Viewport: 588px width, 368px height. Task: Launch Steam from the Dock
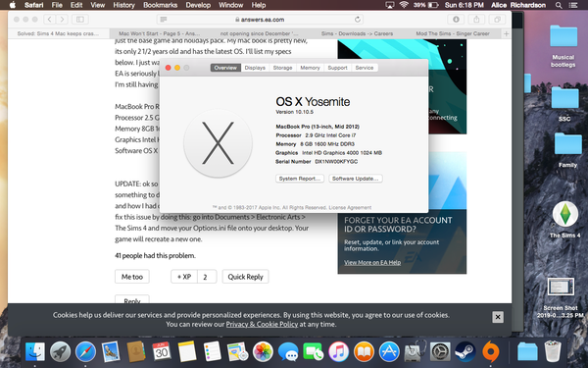coord(465,352)
